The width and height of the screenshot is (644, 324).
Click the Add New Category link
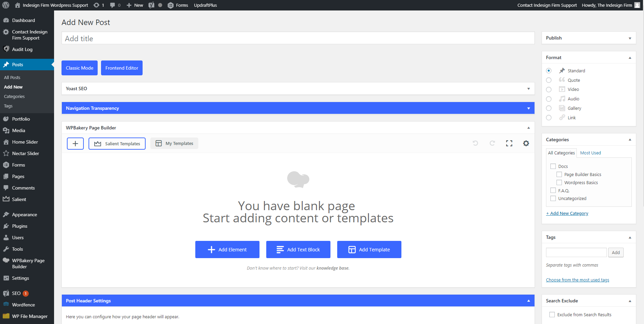[x=567, y=214]
